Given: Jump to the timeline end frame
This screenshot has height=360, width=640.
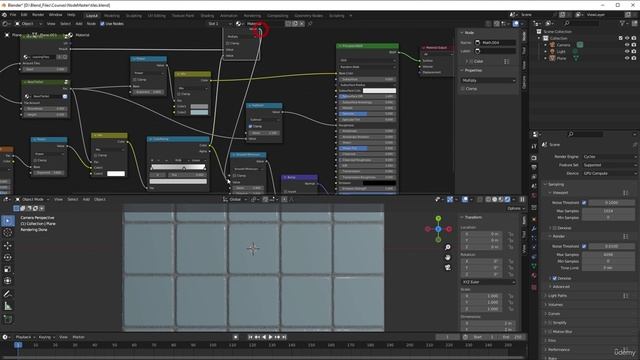Looking at the screenshot, I should (284, 337).
